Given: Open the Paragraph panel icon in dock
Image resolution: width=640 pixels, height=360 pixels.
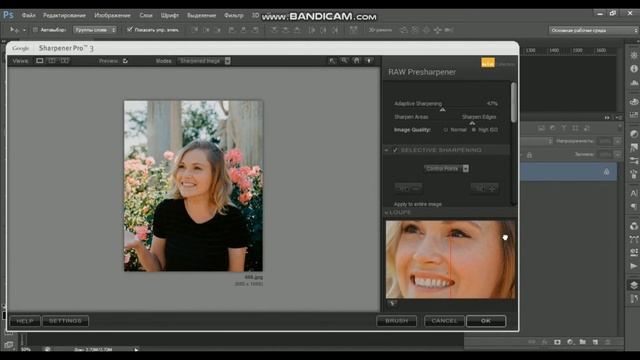Looking at the screenshot, I should pyautogui.click(x=634, y=207).
